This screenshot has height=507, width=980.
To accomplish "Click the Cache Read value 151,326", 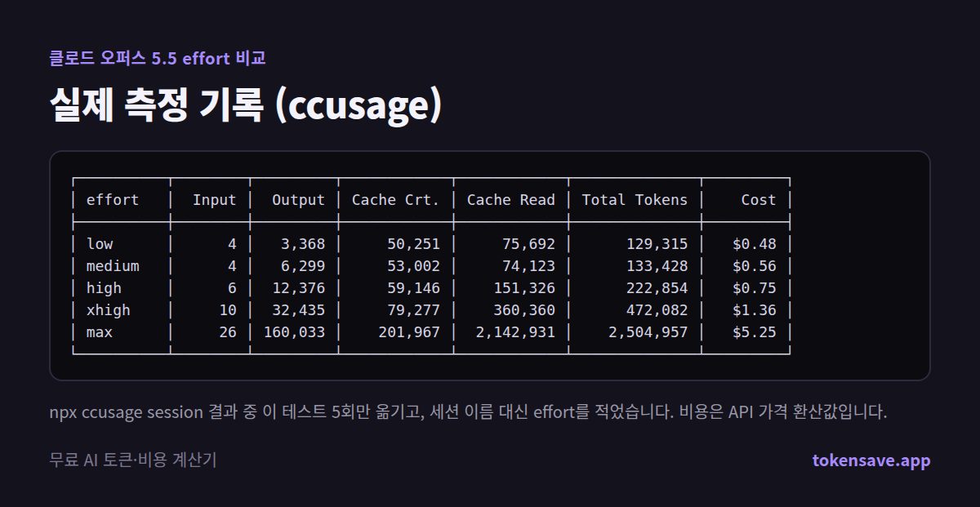I will [x=524, y=287].
